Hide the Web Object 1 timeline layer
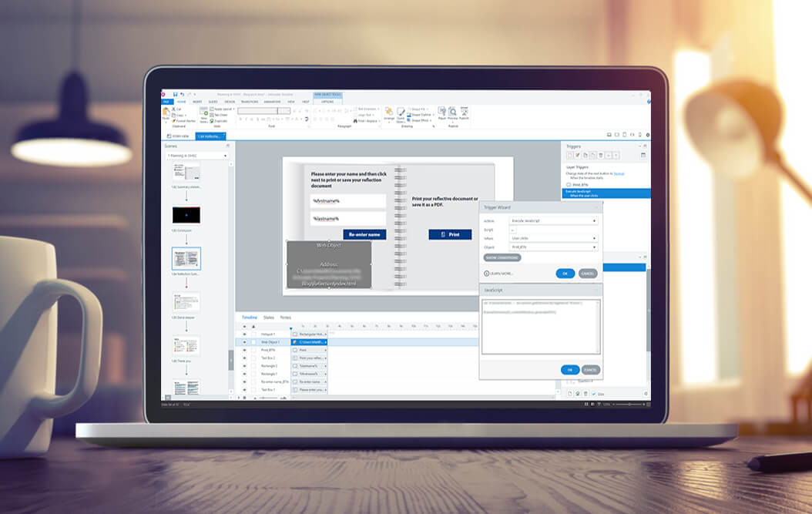The image size is (812, 514). click(x=244, y=342)
